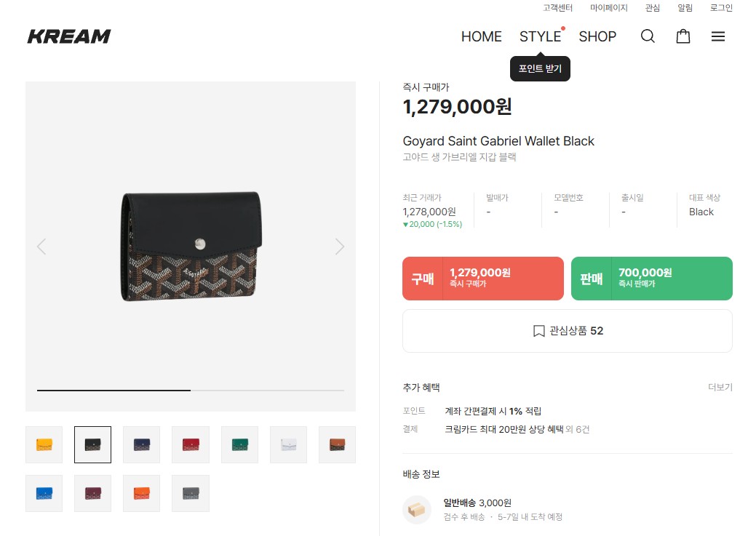
Task: Click the KREAM logo
Action: [x=69, y=36]
